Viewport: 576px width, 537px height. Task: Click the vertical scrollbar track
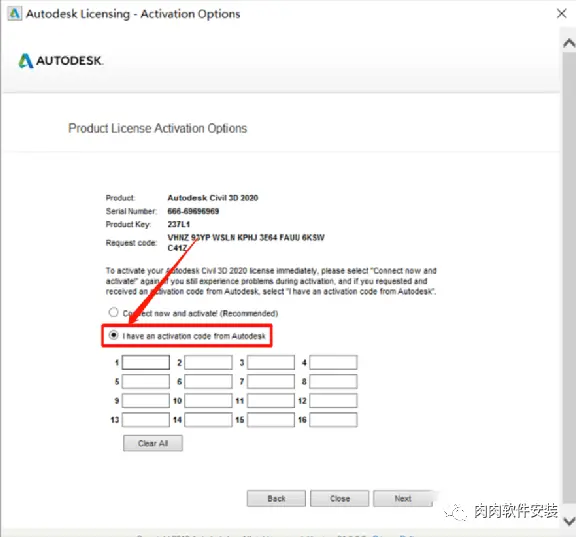pos(569,279)
